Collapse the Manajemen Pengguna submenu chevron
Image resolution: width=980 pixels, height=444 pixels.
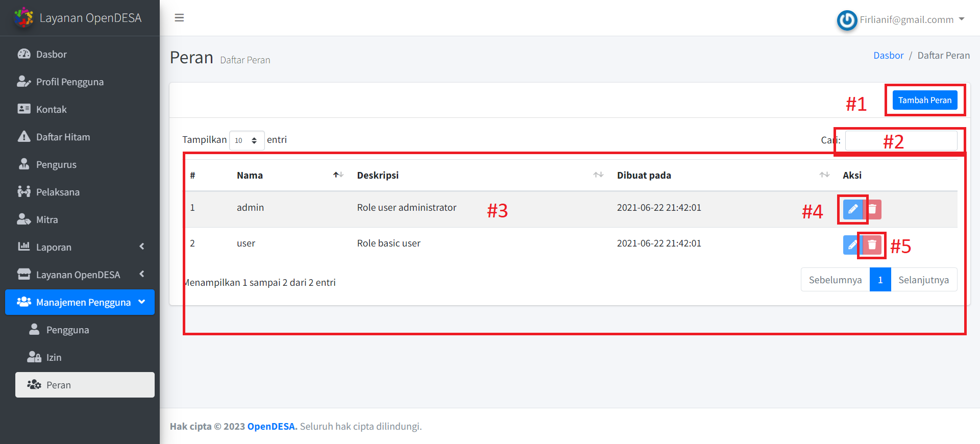142,302
